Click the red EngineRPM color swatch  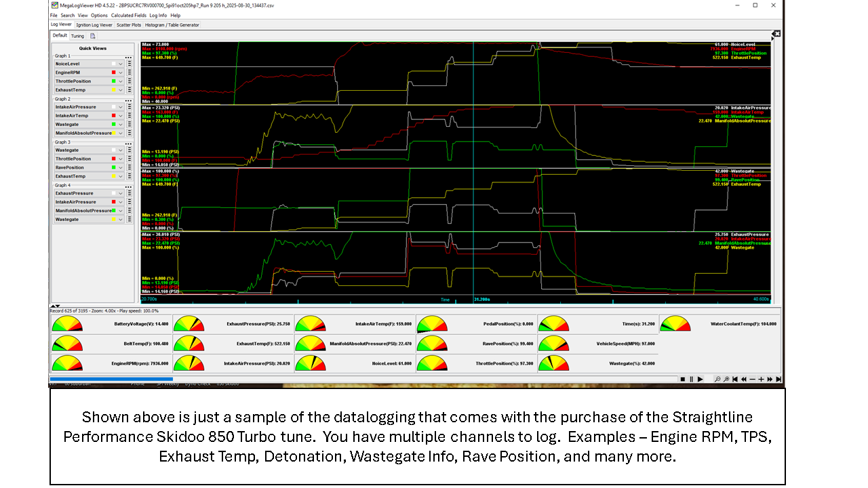point(114,73)
